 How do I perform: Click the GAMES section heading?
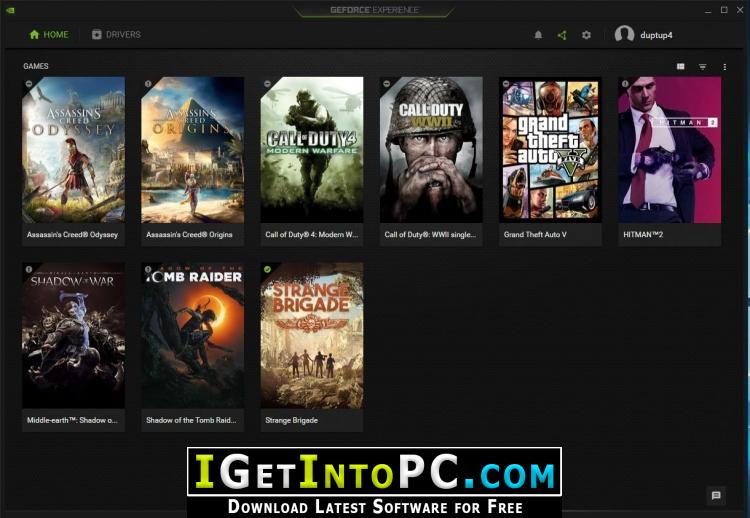36,66
